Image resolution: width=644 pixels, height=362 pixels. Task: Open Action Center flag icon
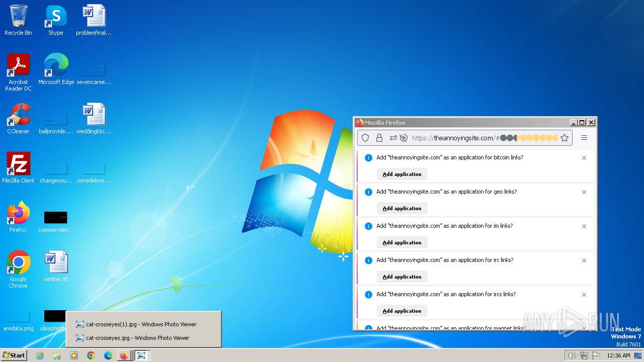(x=597, y=355)
